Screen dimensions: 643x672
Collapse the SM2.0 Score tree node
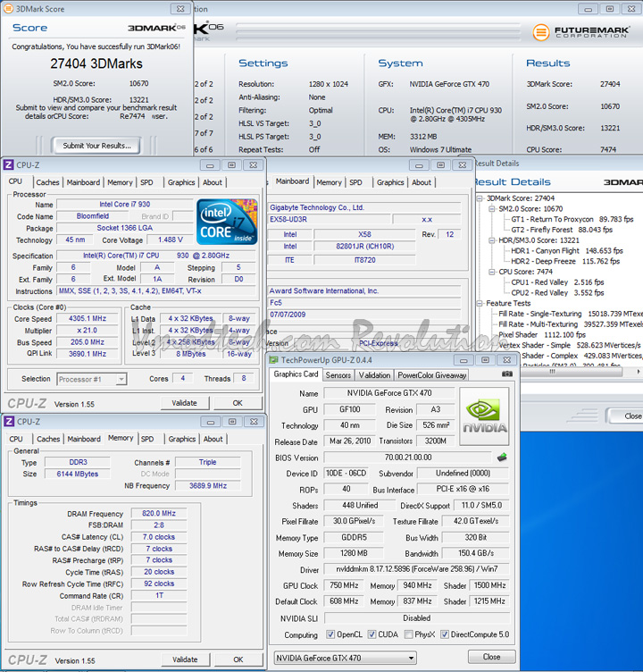click(492, 209)
